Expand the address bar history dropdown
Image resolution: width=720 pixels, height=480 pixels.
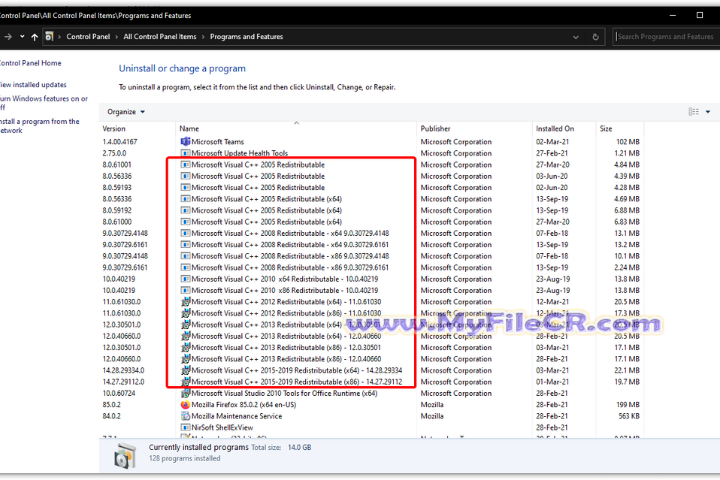[576, 37]
